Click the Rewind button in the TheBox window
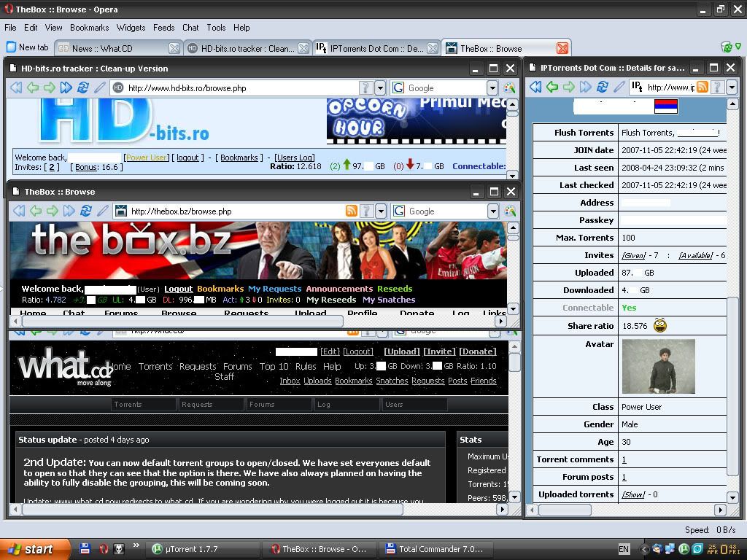 [x=19, y=211]
